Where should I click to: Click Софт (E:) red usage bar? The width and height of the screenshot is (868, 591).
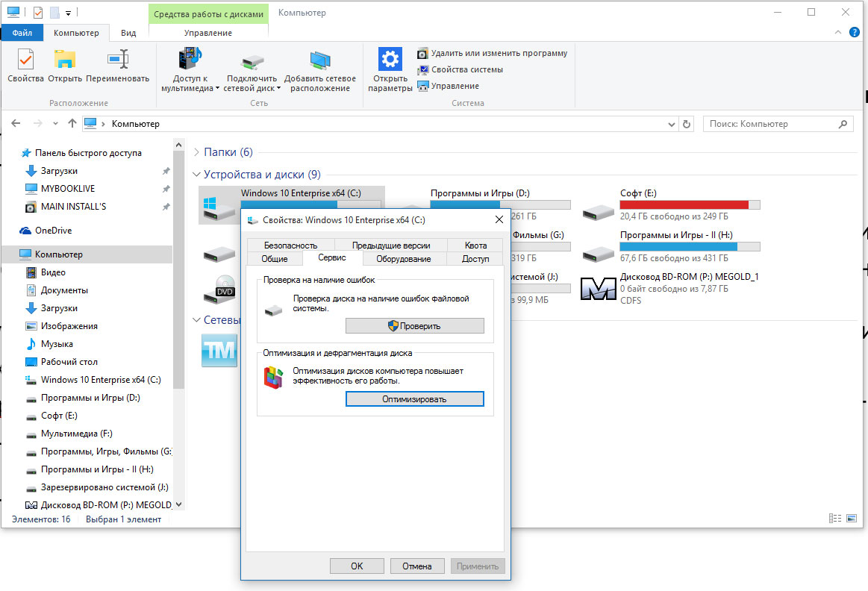(x=690, y=204)
